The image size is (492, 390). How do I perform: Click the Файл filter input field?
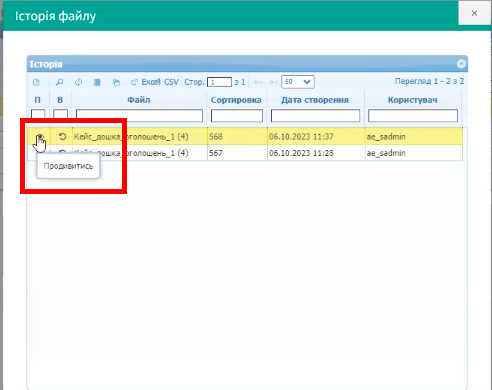click(x=139, y=116)
